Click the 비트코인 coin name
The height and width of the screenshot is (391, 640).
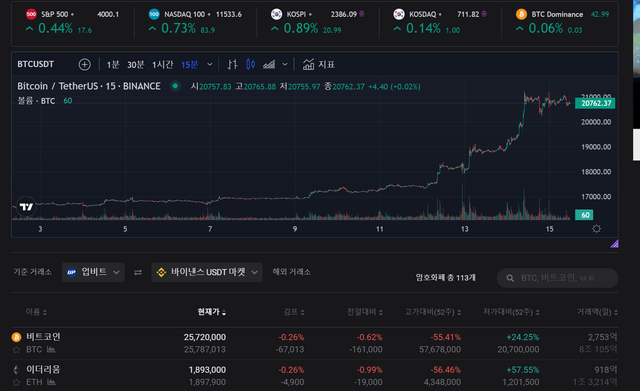(43, 337)
